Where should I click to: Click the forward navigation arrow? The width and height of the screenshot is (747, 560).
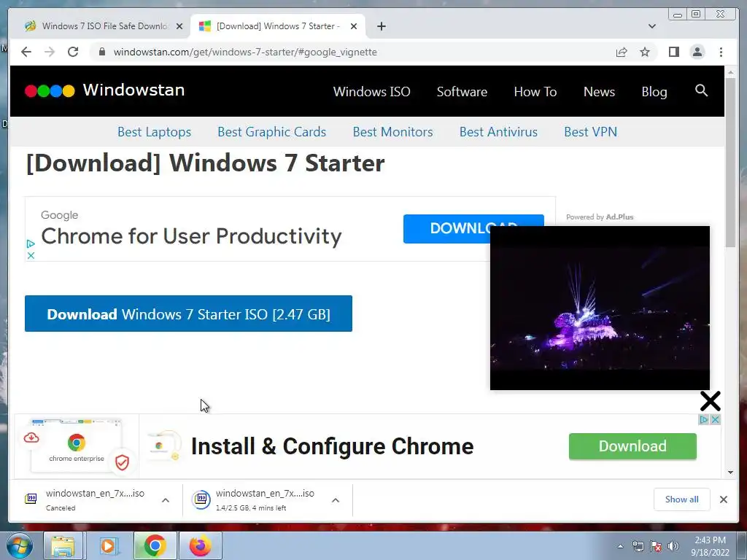click(x=50, y=52)
